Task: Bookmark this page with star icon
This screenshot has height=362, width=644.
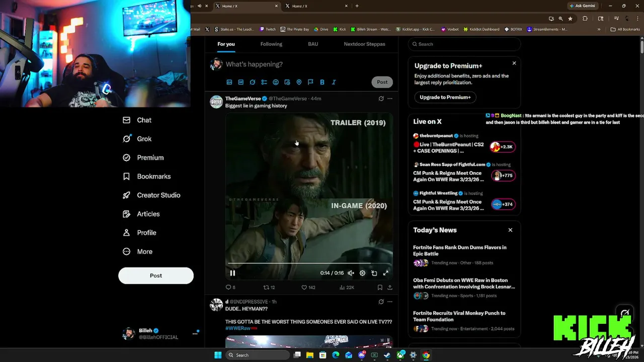Action: 570,19
